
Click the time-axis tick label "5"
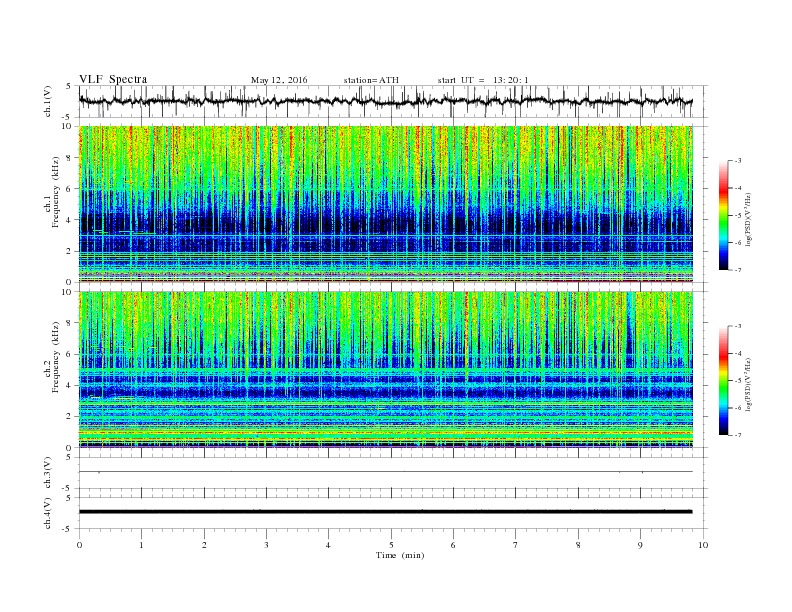(391, 545)
